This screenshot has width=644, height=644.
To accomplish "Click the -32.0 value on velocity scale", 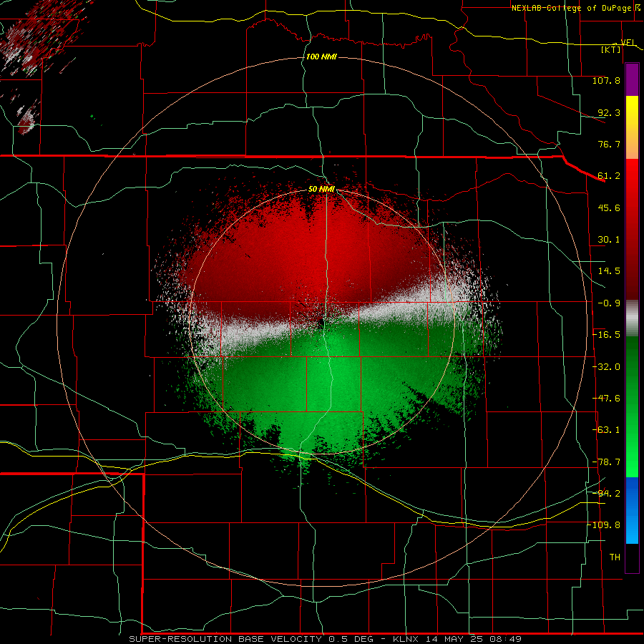I will click(x=606, y=367).
